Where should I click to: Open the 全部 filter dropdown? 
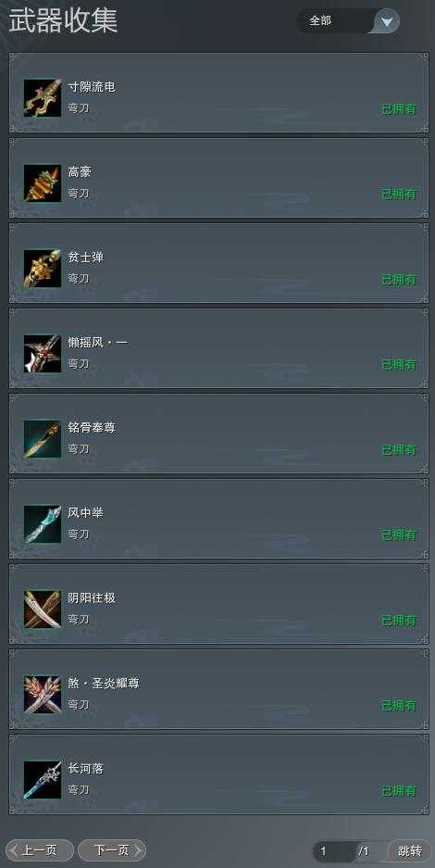[x=348, y=21]
